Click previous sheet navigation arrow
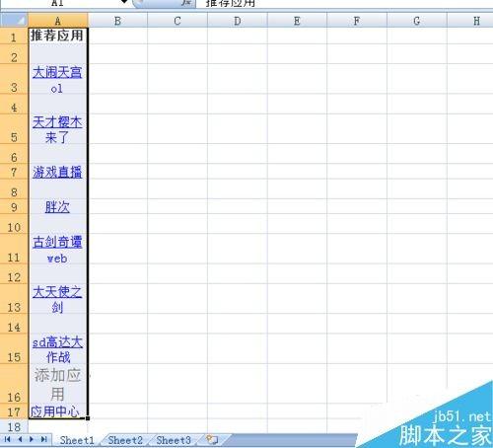 [x=20, y=439]
